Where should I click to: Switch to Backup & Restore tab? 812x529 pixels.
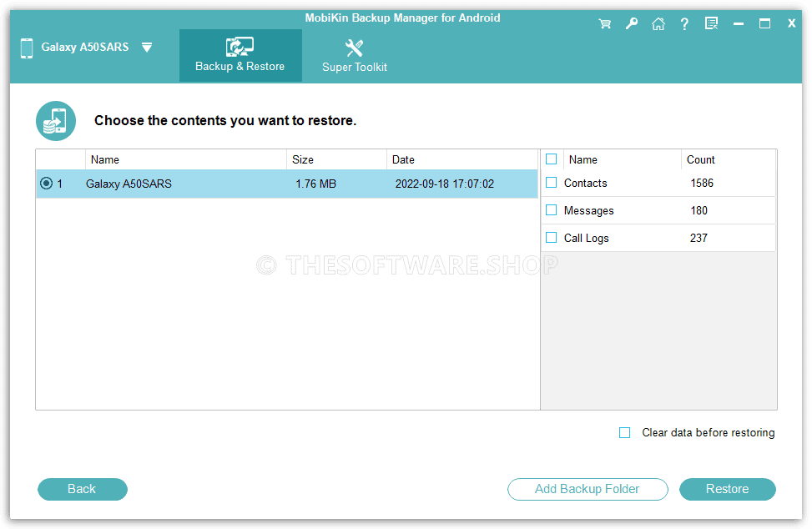click(x=240, y=55)
